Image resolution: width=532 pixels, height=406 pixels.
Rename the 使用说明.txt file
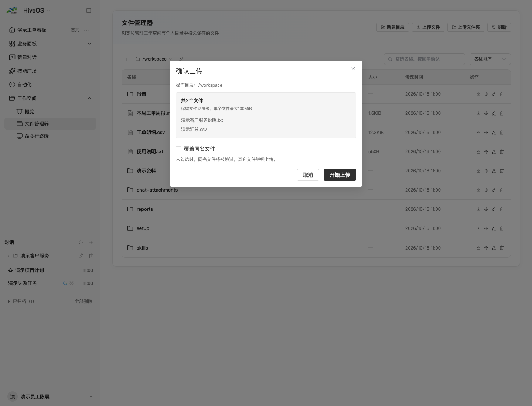pos(494,152)
